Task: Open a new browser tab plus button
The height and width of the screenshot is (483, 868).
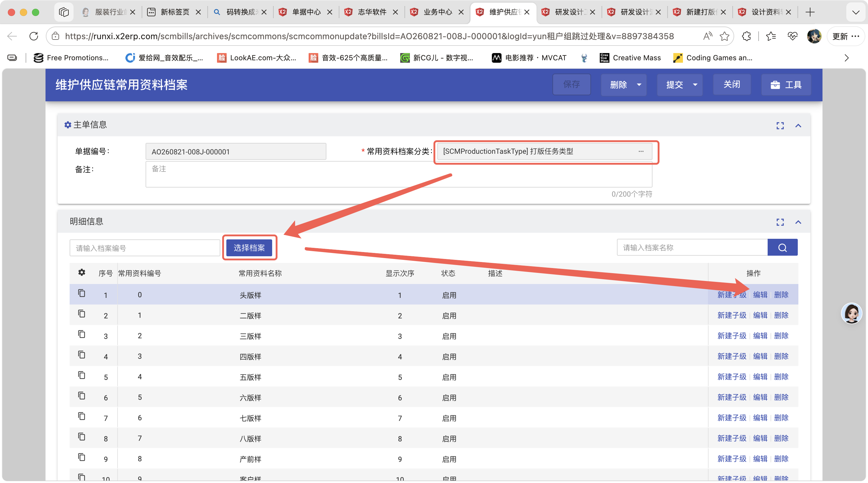Action: [x=810, y=12]
